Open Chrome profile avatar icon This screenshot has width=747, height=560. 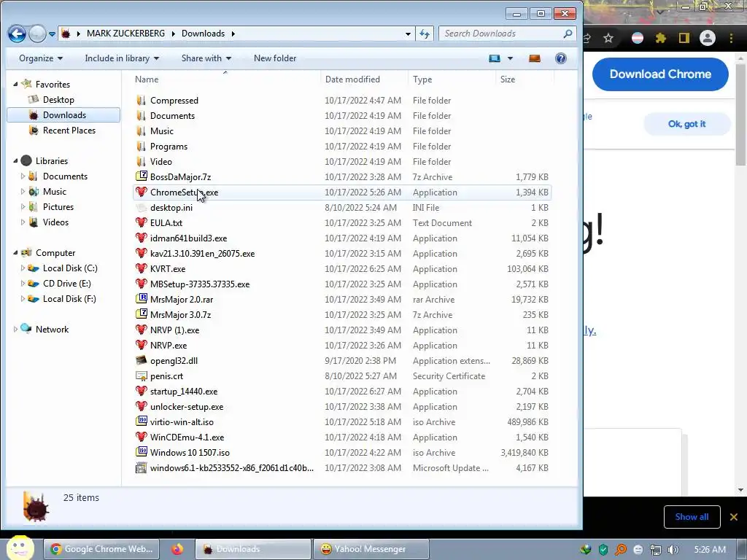click(708, 38)
